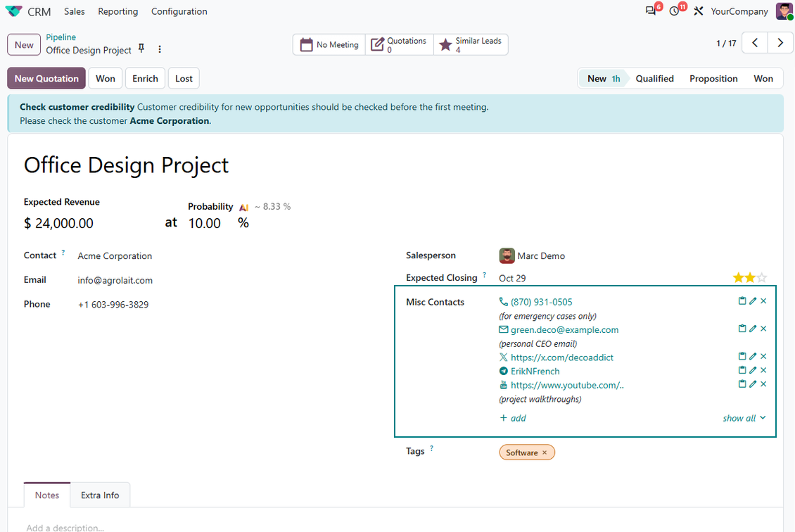Copy the (870) 931-0505 phone number
This screenshot has height=532, width=795.
pos(742,300)
